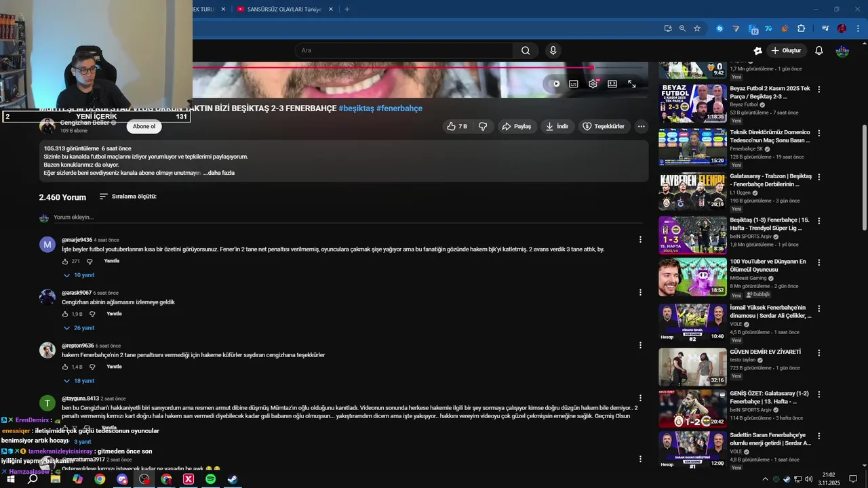Open the Cengizhan Beller channel name
This screenshot has height=488, width=868.
(84, 123)
